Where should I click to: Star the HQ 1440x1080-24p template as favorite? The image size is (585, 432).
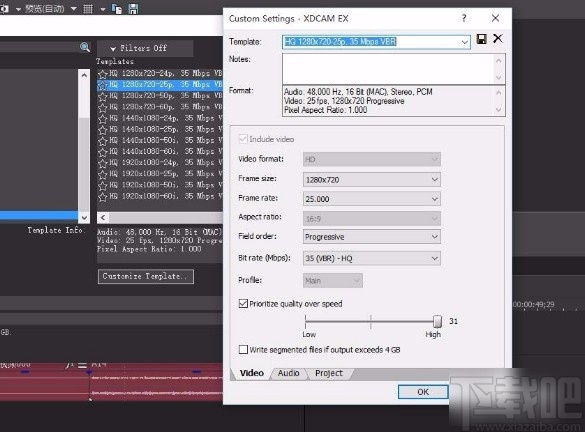103,119
